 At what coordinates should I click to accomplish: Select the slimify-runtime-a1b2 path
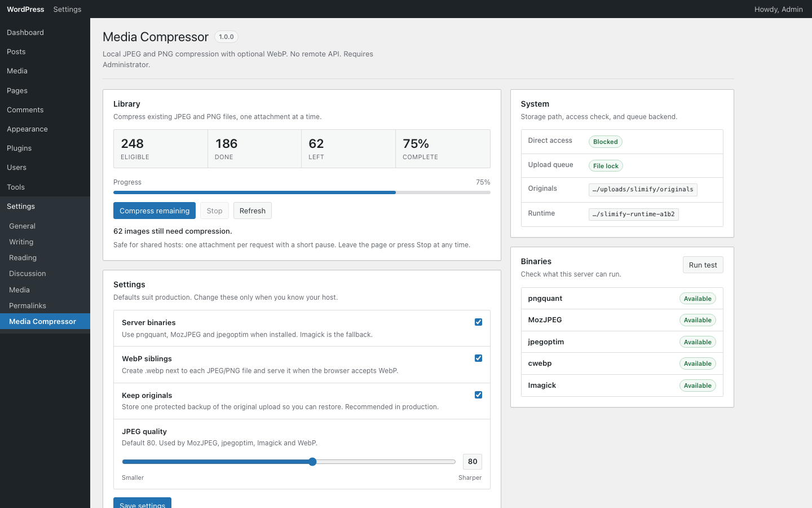633,214
